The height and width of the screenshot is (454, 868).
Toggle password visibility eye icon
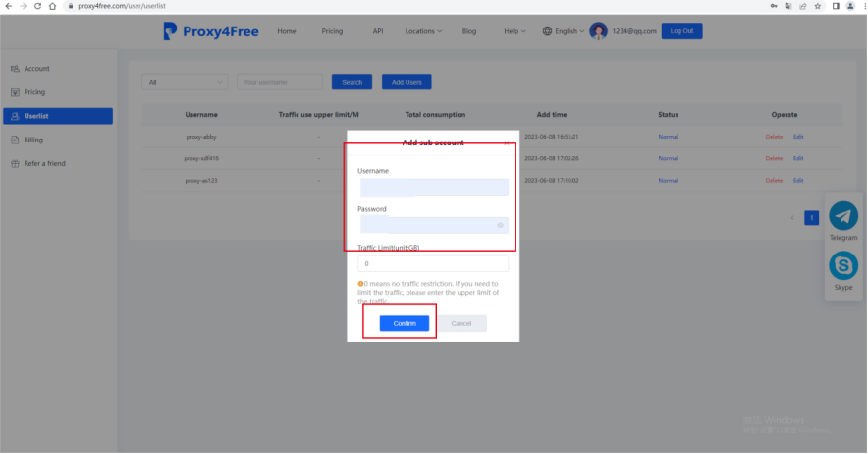coord(500,226)
